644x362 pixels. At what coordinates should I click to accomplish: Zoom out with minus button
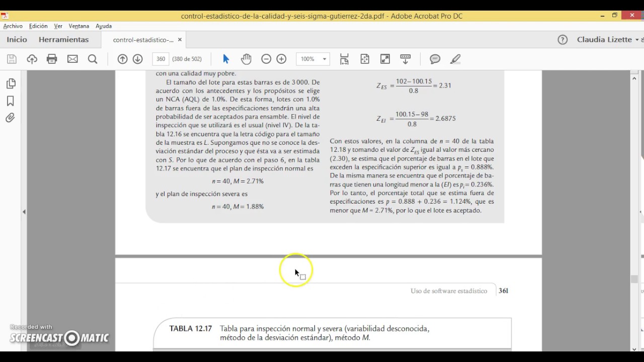tap(266, 59)
